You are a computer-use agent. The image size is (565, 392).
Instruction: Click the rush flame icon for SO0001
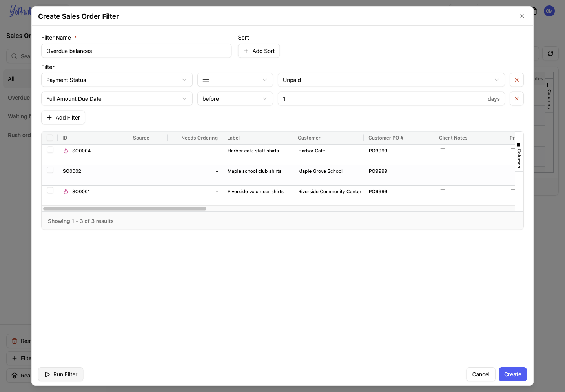click(66, 192)
